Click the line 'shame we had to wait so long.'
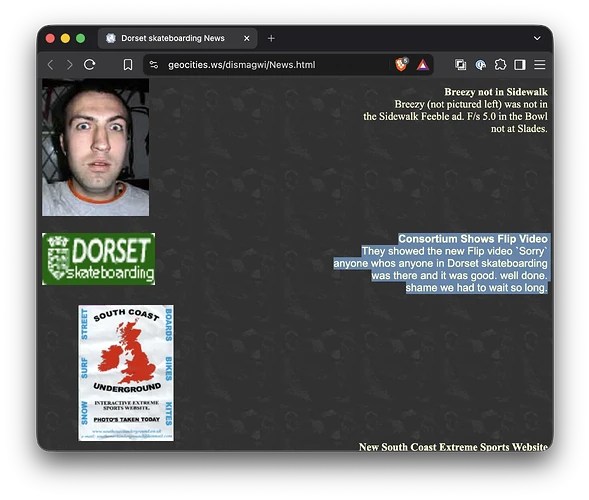 click(476, 288)
